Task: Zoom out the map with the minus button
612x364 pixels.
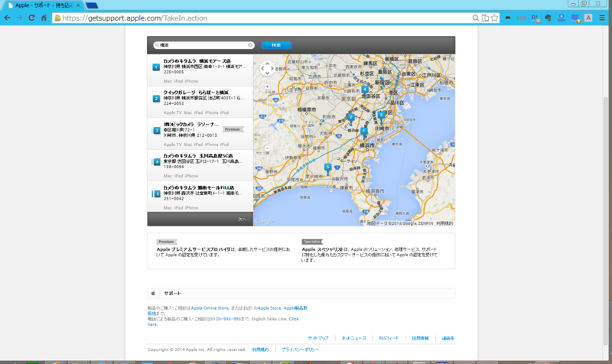Action: pyautogui.click(x=267, y=148)
